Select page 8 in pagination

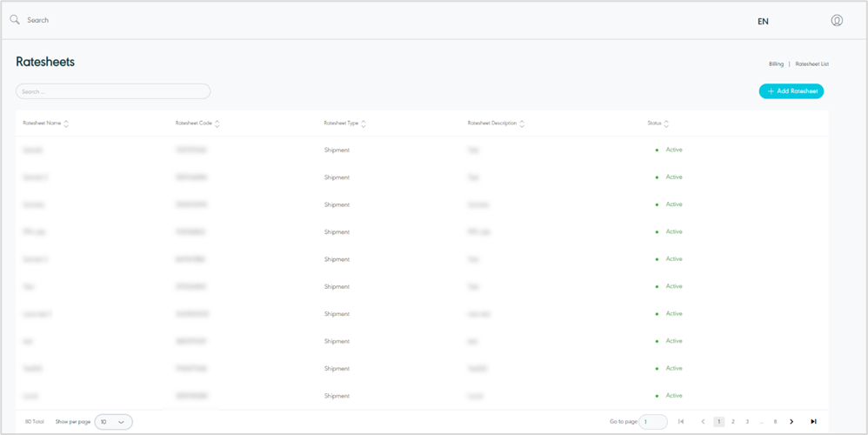775,421
